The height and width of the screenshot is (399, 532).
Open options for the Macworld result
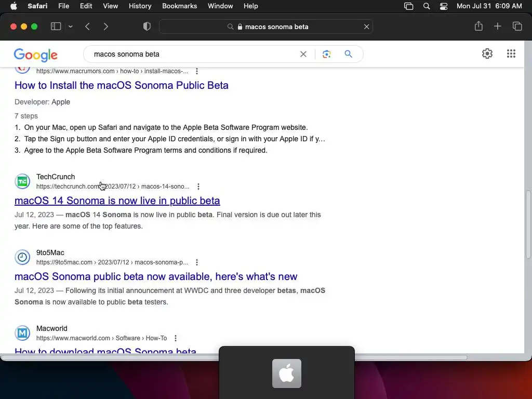click(176, 338)
